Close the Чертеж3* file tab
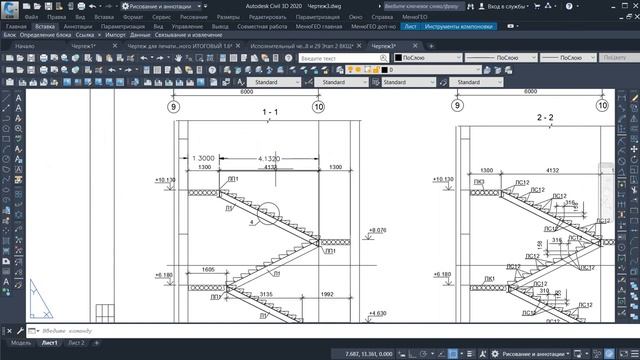Image resolution: width=640 pixels, height=360 pixels. 415,46
